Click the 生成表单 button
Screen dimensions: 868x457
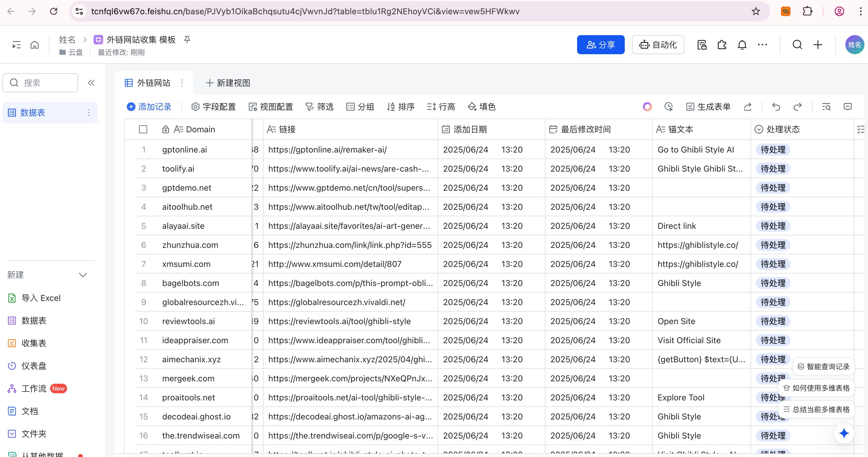point(708,107)
